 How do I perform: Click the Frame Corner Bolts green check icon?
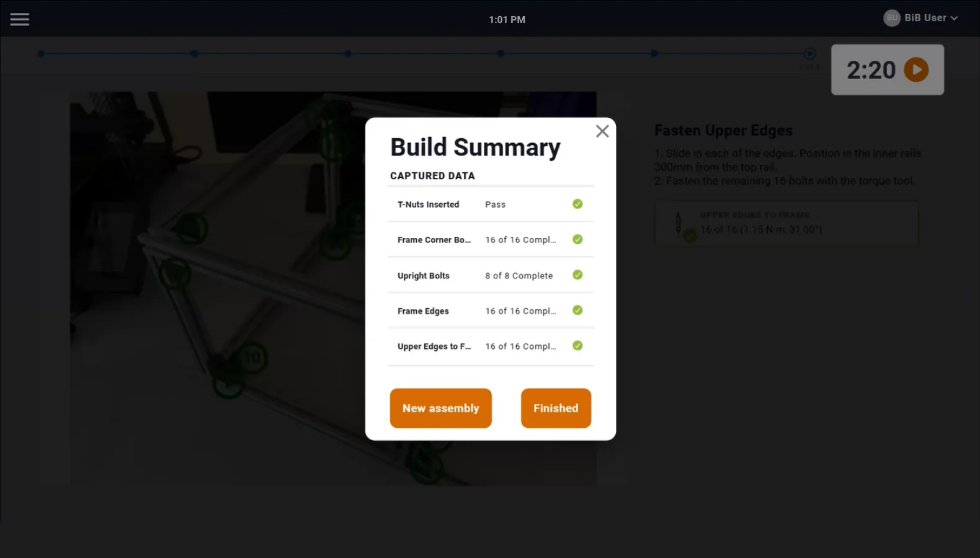tap(577, 239)
